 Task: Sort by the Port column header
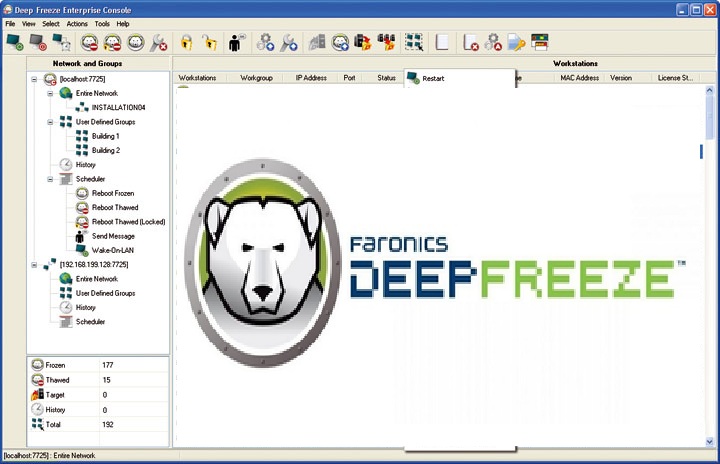coord(349,78)
